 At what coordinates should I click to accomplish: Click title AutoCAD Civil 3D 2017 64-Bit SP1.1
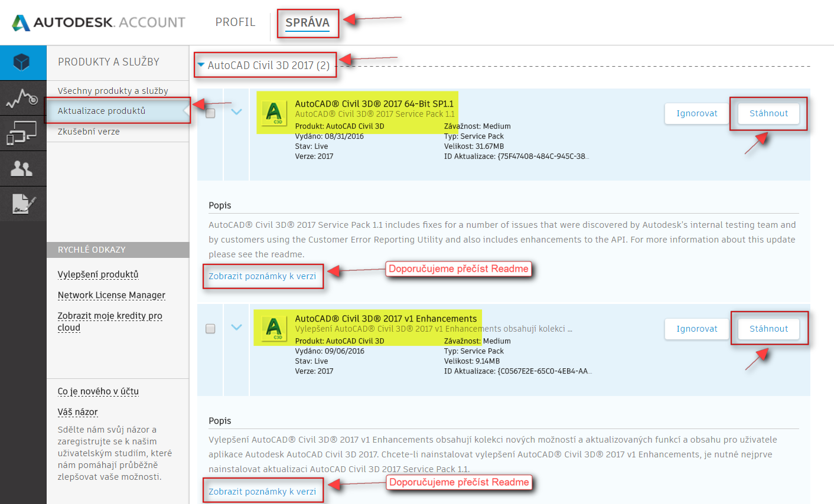[x=374, y=104]
